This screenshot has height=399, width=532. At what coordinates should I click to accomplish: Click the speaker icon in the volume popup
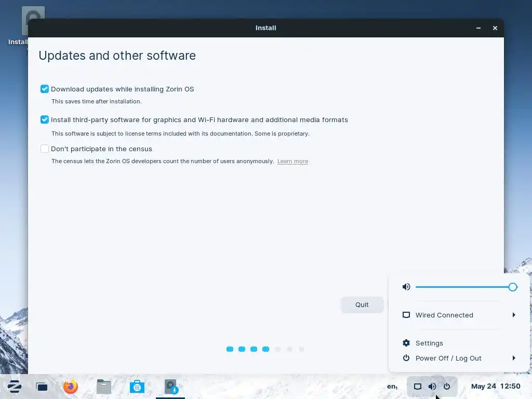406,287
